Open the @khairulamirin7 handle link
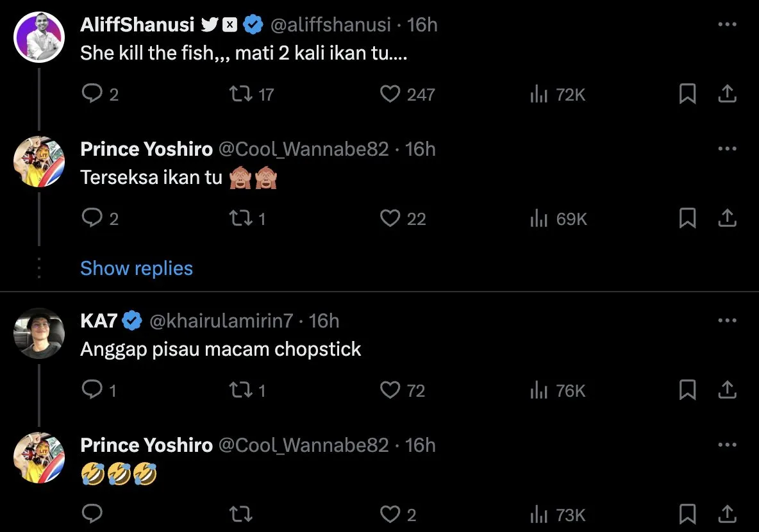This screenshot has width=759, height=532. point(221,320)
